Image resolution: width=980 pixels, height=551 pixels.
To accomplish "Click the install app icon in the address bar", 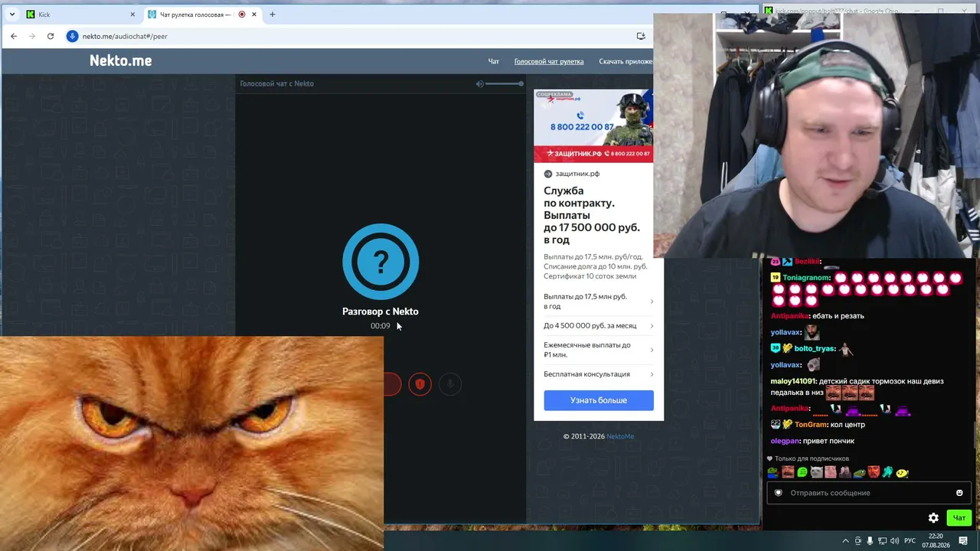I will pyautogui.click(x=641, y=36).
